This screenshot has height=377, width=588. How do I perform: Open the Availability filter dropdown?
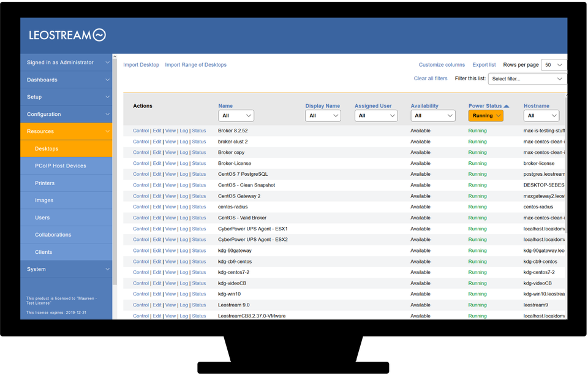[433, 115]
